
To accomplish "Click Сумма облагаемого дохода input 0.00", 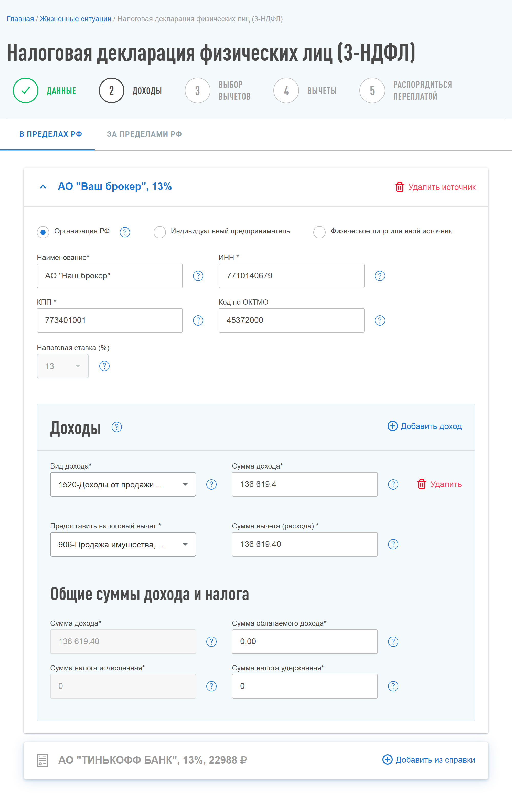I will (x=305, y=641).
